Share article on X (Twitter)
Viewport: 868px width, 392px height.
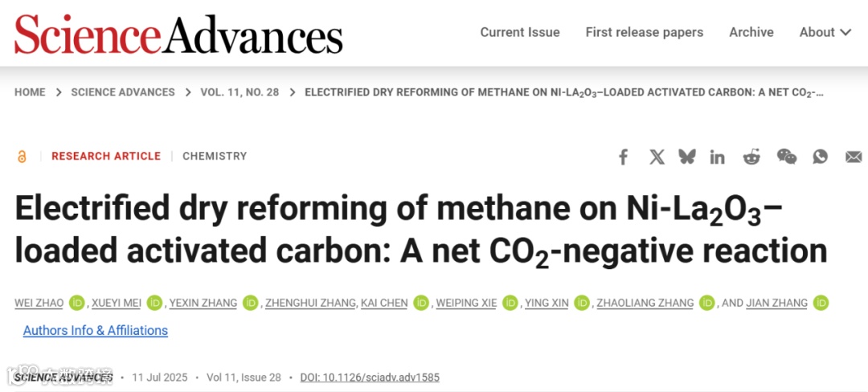657,157
